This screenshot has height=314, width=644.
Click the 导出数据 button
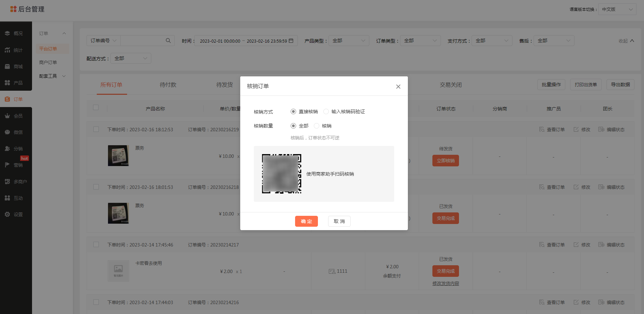point(620,85)
